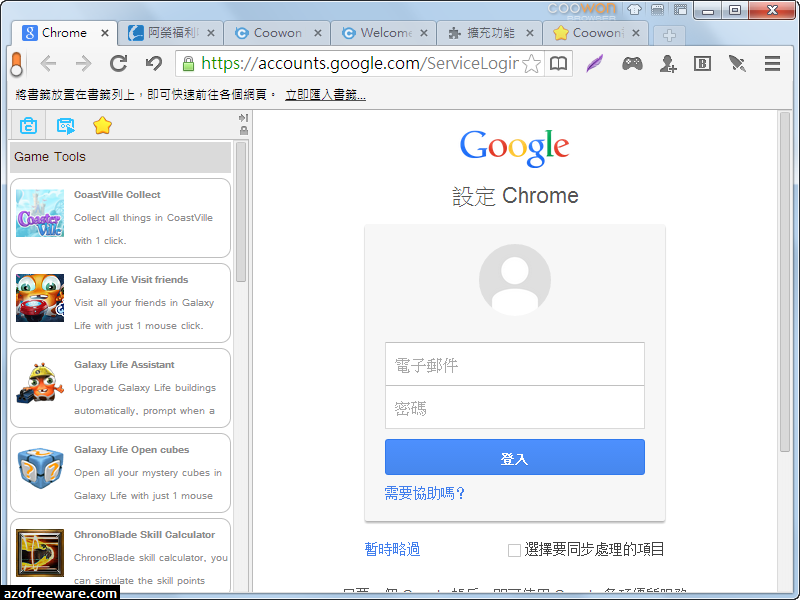Open the 需要協助嗎? help link

pos(424,493)
